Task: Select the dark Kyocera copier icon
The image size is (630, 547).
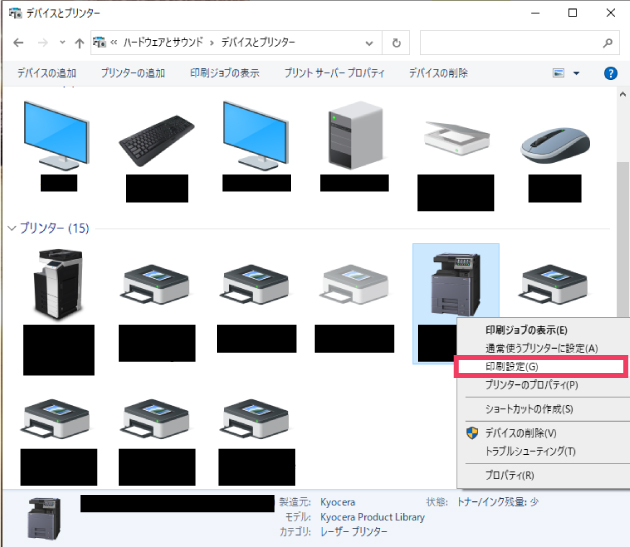Action: coord(456,284)
